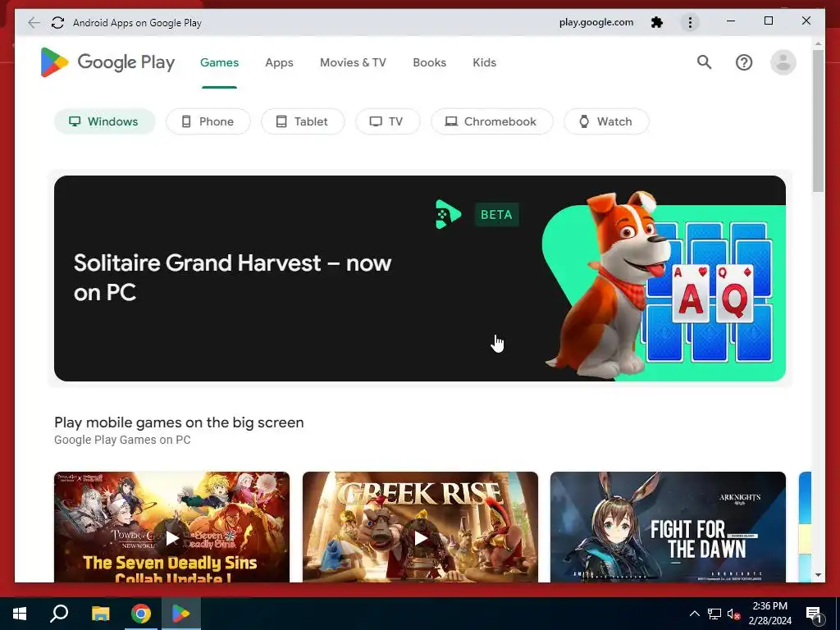The width and height of the screenshot is (840, 630).
Task: Click the back arrow in title bar
Action: [34, 22]
